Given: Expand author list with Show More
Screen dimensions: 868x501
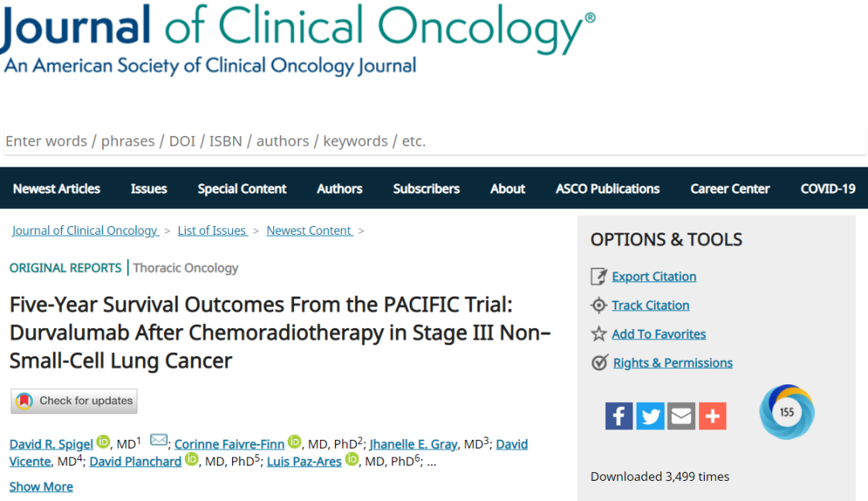Looking at the screenshot, I should tap(41, 487).
